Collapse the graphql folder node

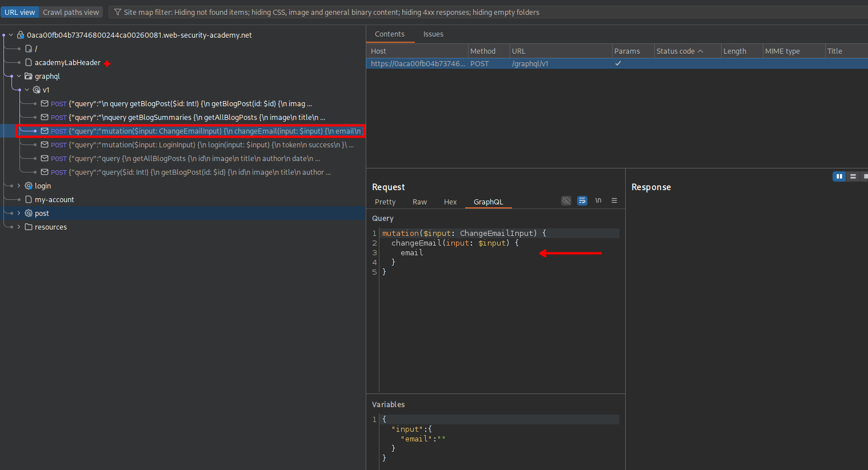click(19, 76)
